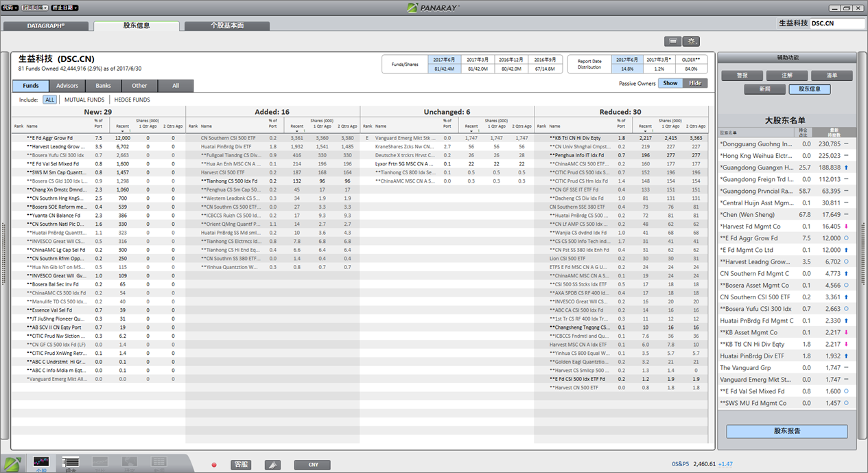Expand the 时间间隔 dropdown
This screenshot has height=473, width=868.
pos(34,8)
